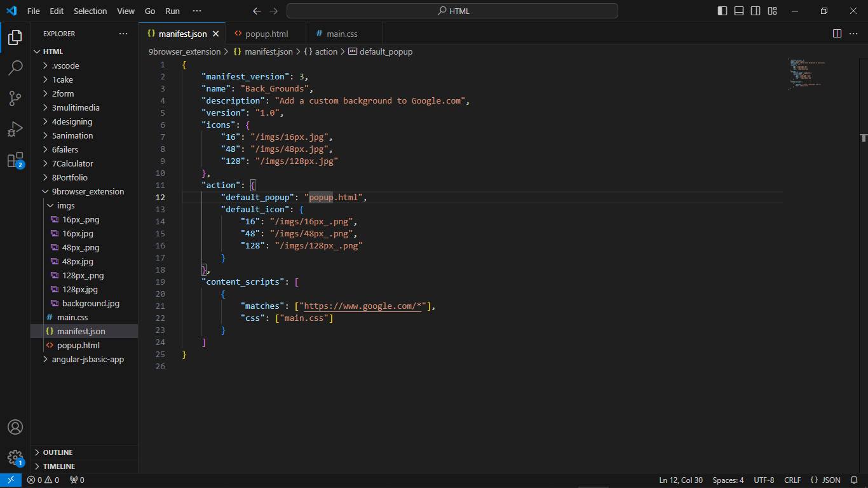Viewport: 868px width, 488px height.
Task: Open the Manage gear icon
Action: [x=15, y=457]
